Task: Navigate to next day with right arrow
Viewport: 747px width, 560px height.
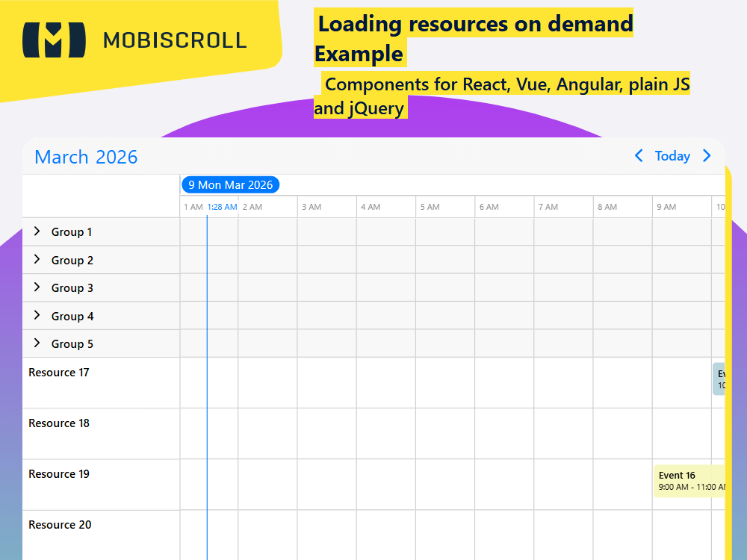Action: pyautogui.click(x=706, y=156)
